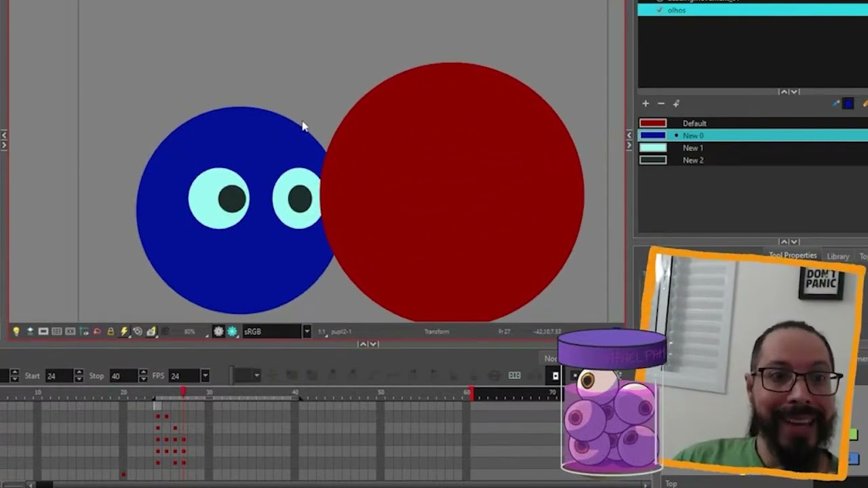Screen dimensions: 868x488
Task: Collapse camera view with up arrow below it
Action: (x=363, y=344)
